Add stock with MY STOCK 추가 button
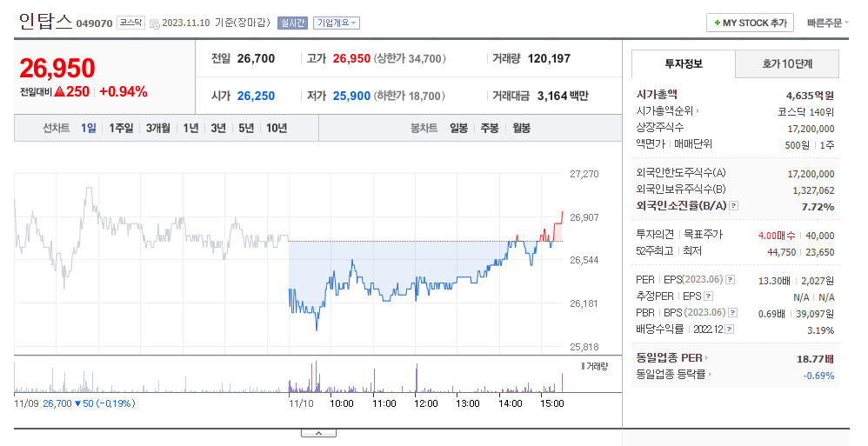 [x=750, y=23]
